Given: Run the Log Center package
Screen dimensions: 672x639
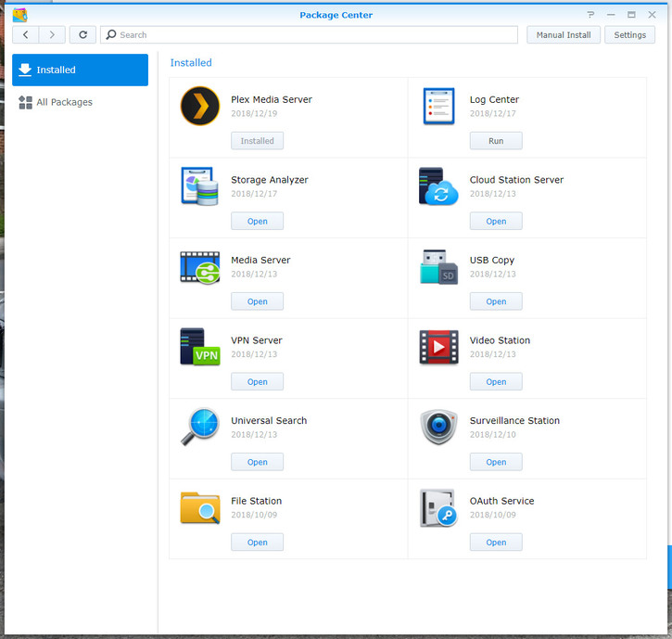Looking at the screenshot, I should pyautogui.click(x=496, y=141).
